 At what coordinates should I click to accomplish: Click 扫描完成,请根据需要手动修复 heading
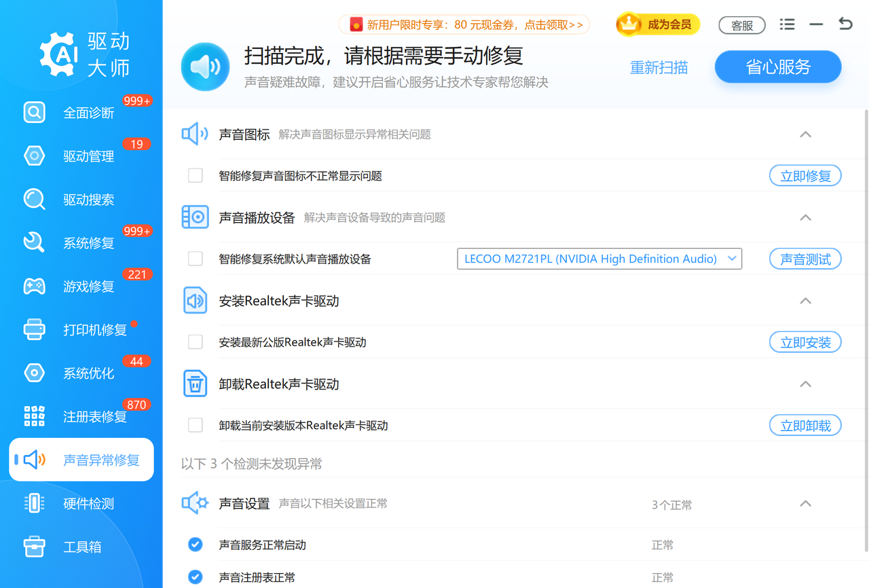coord(384,55)
